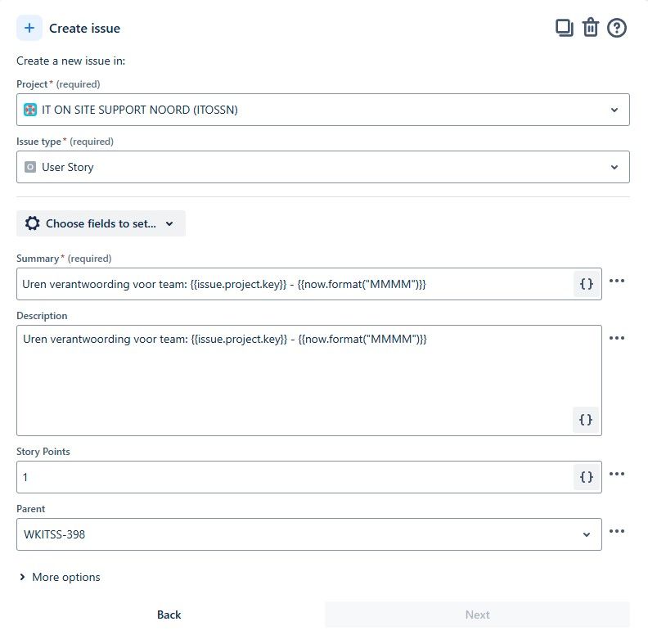Click the duplicate component icon

coord(564,28)
